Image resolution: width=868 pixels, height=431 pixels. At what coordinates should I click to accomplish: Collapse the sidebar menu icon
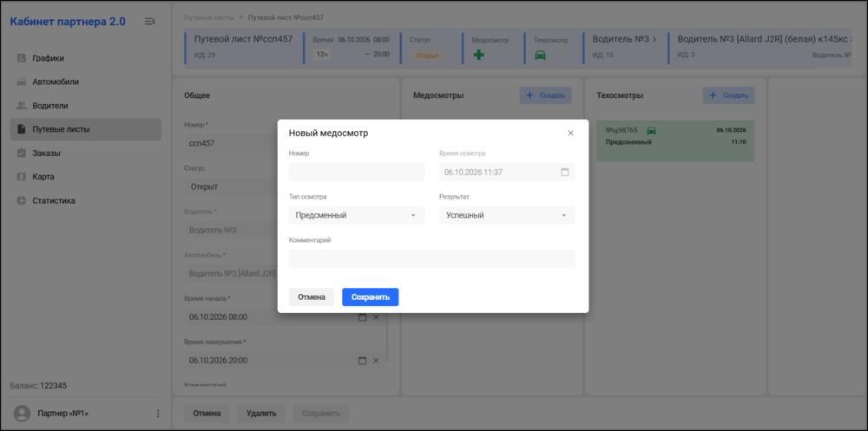(x=150, y=22)
